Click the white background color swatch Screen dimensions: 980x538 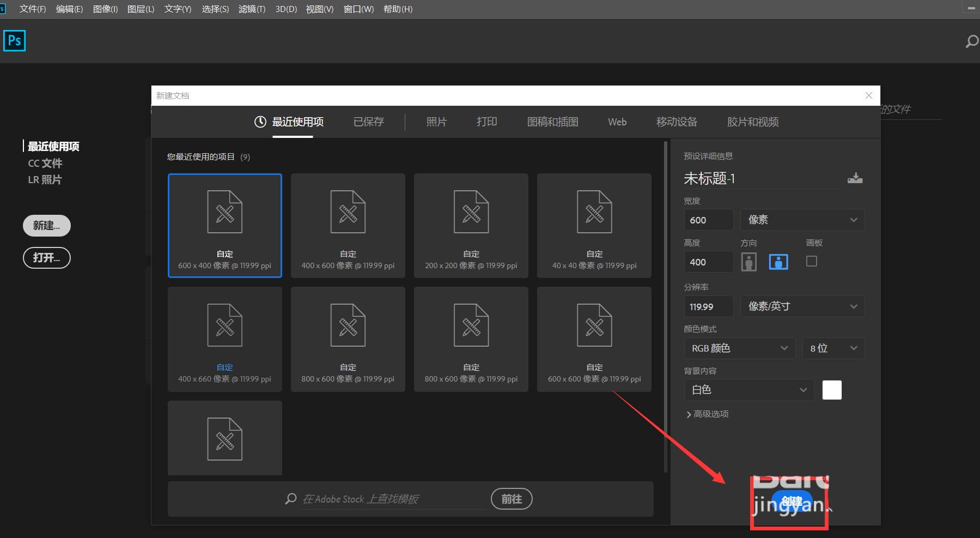[832, 390]
